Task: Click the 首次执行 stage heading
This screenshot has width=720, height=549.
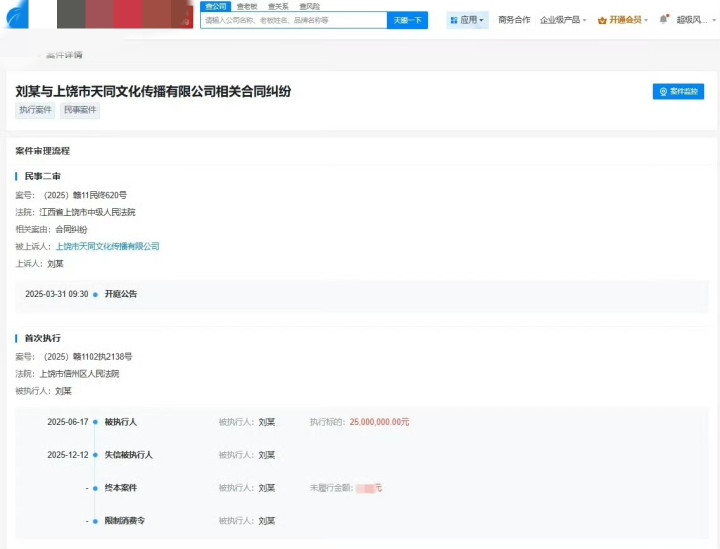Action: click(x=43, y=338)
